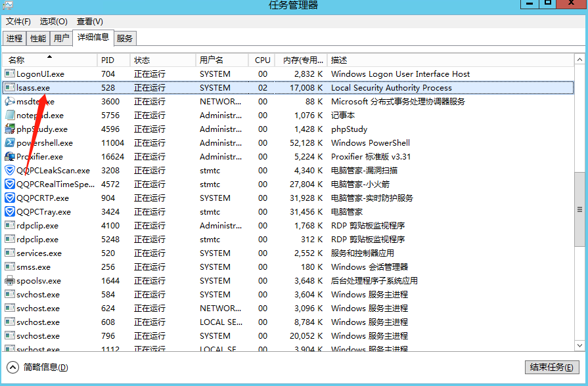
Task: Click LOCAL SE... user of PID 608
Action: (221, 322)
